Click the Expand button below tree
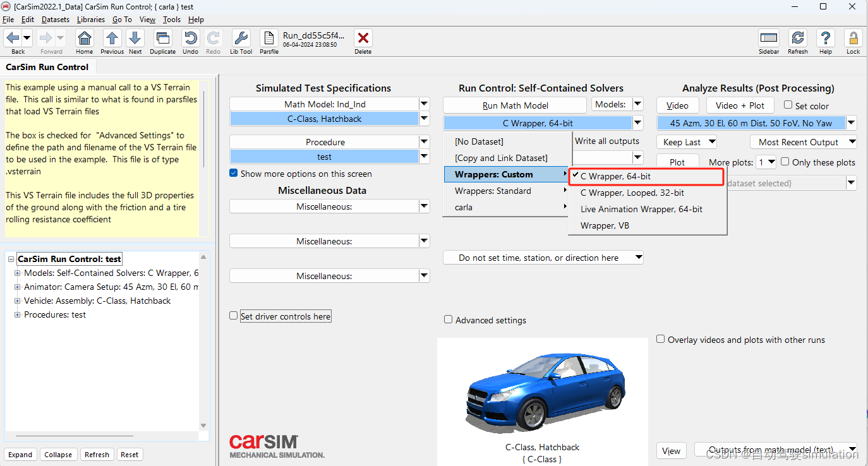Viewport: 868px width, 466px height. (20, 455)
